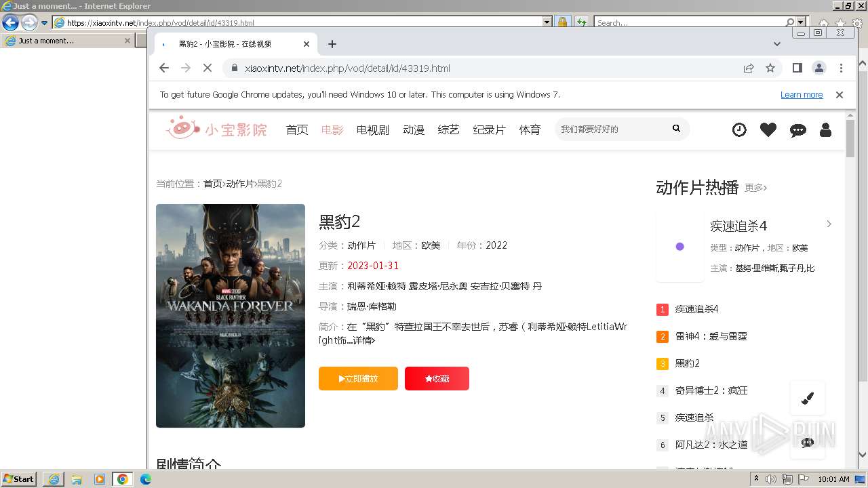Refresh the page in Internet Explorer
The height and width of the screenshot is (488, 868).
581,22
